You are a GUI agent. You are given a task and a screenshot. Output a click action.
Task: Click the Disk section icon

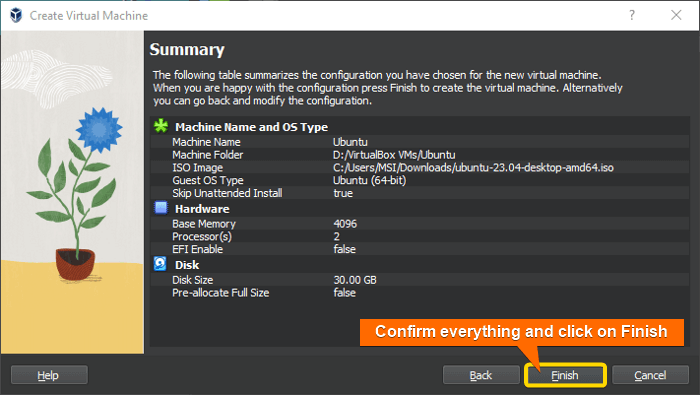tap(160, 264)
